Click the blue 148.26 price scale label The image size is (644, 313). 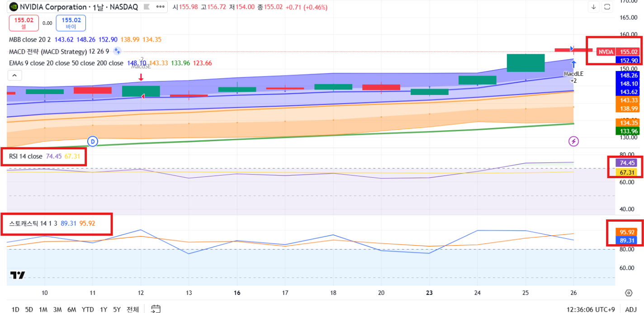click(x=628, y=75)
